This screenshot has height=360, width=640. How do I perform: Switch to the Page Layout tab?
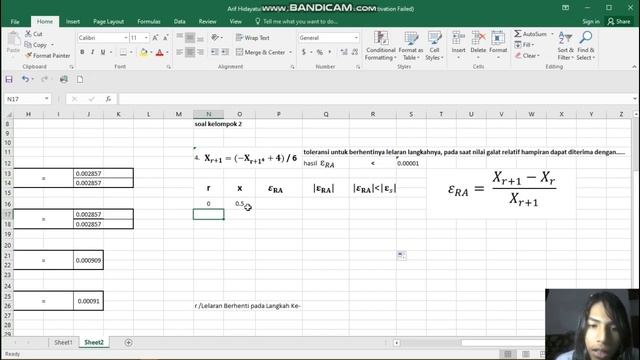(108, 22)
